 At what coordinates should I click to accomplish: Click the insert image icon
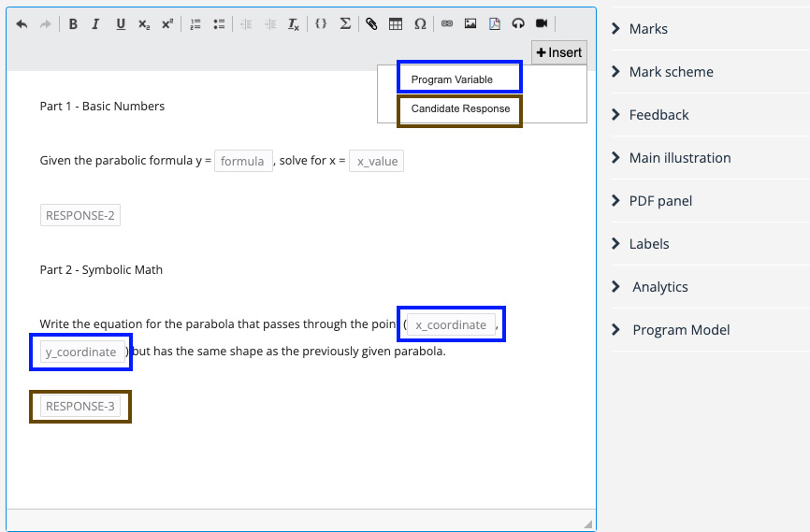tap(470, 24)
